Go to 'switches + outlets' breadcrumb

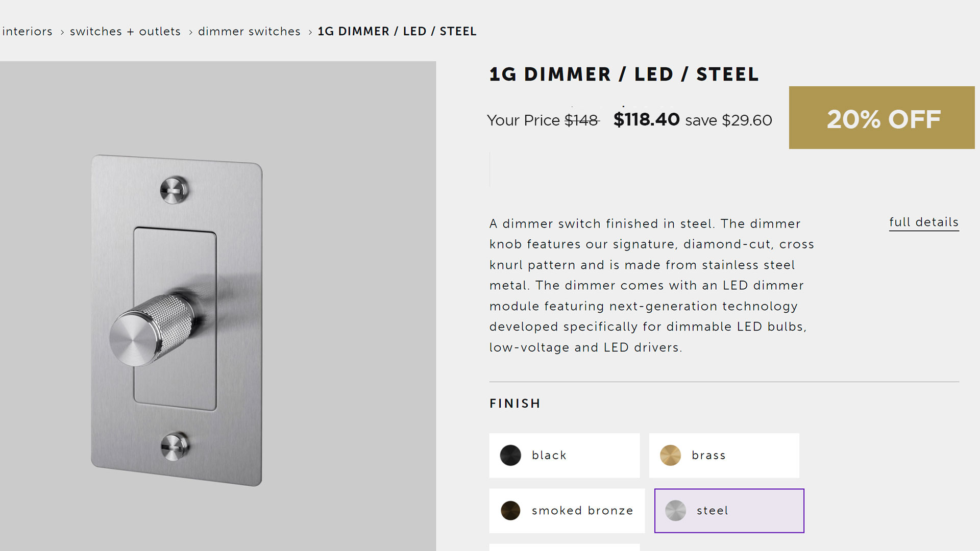coord(125,32)
